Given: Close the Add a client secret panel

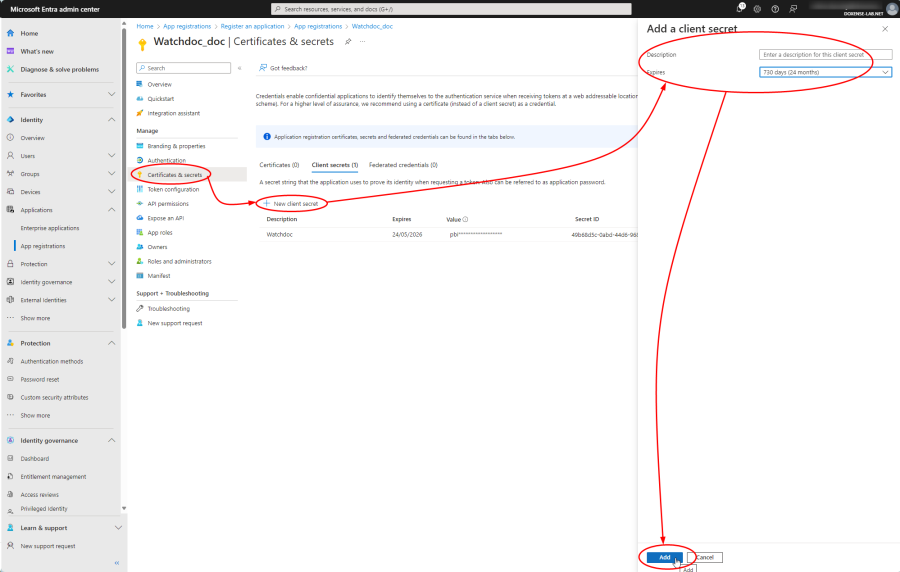Looking at the screenshot, I should [x=884, y=29].
